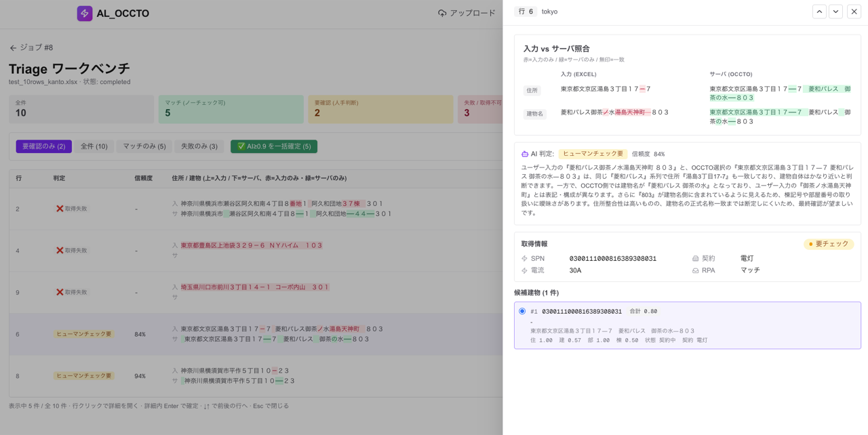
Task: Click the 信頼度 column header
Action: click(x=144, y=178)
